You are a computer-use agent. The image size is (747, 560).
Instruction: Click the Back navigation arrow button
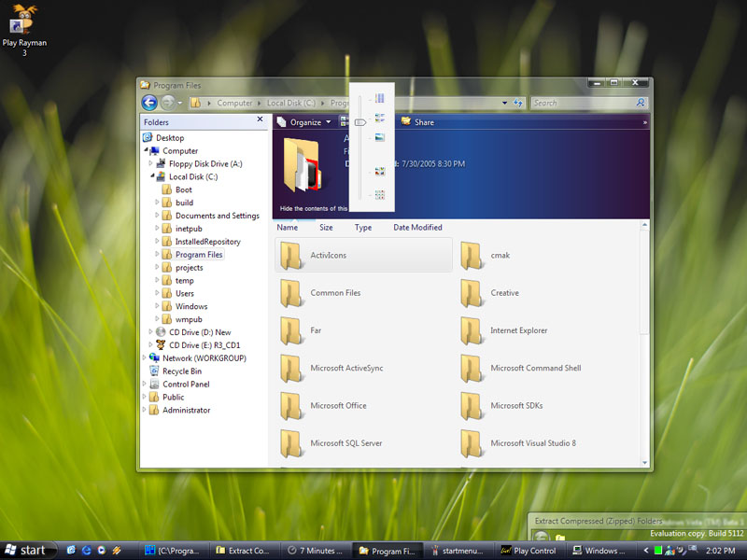click(149, 103)
